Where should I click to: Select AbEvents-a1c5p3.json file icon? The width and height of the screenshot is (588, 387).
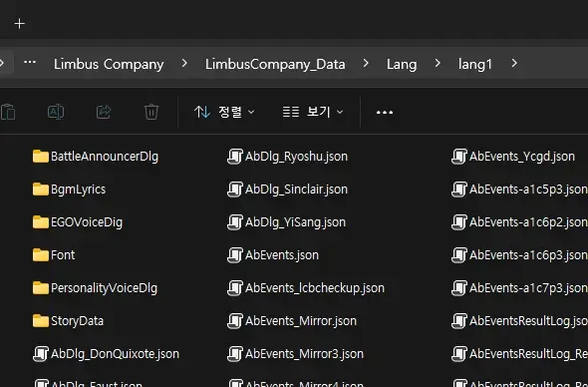pos(459,190)
